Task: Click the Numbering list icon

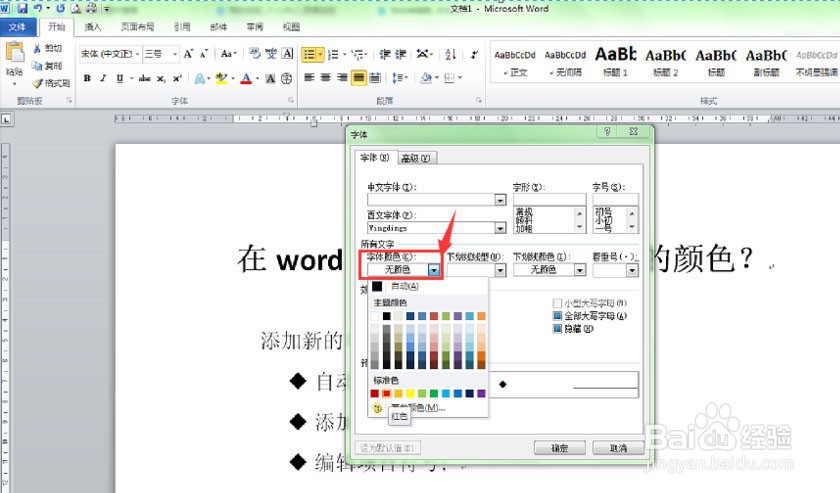Action: [333, 54]
